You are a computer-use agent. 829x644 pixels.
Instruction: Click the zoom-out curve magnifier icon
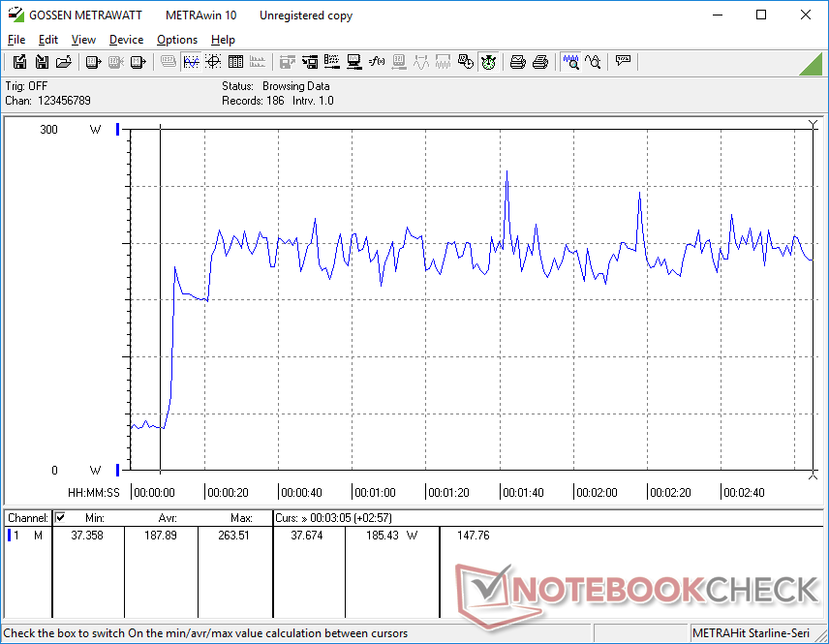[593, 62]
